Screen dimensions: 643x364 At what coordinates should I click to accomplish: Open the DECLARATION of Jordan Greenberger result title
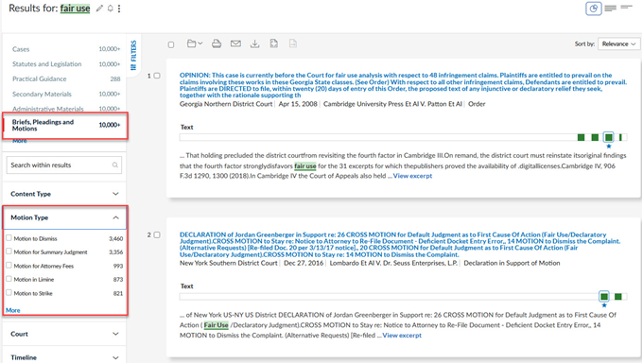pyautogui.click(x=400, y=244)
